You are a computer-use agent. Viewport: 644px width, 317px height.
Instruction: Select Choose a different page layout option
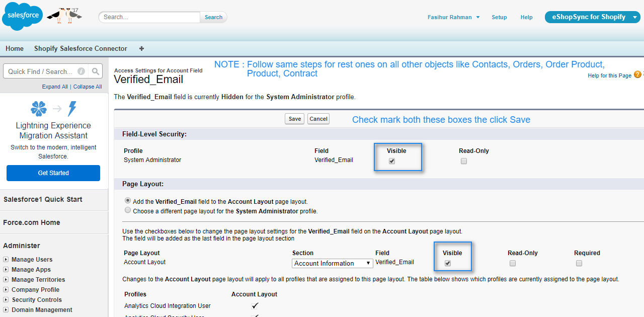pyautogui.click(x=128, y=210)
